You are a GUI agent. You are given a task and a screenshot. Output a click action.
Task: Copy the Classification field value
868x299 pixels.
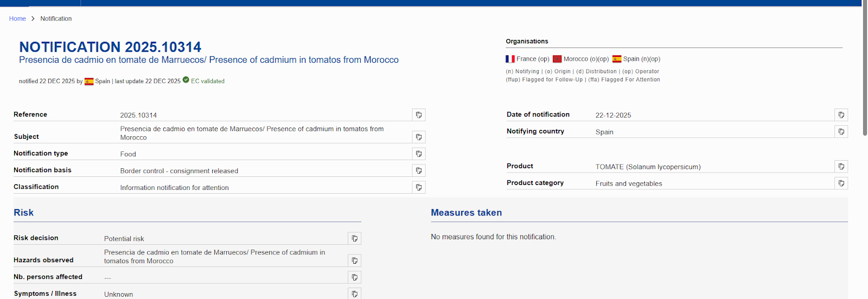click(419, 188)
